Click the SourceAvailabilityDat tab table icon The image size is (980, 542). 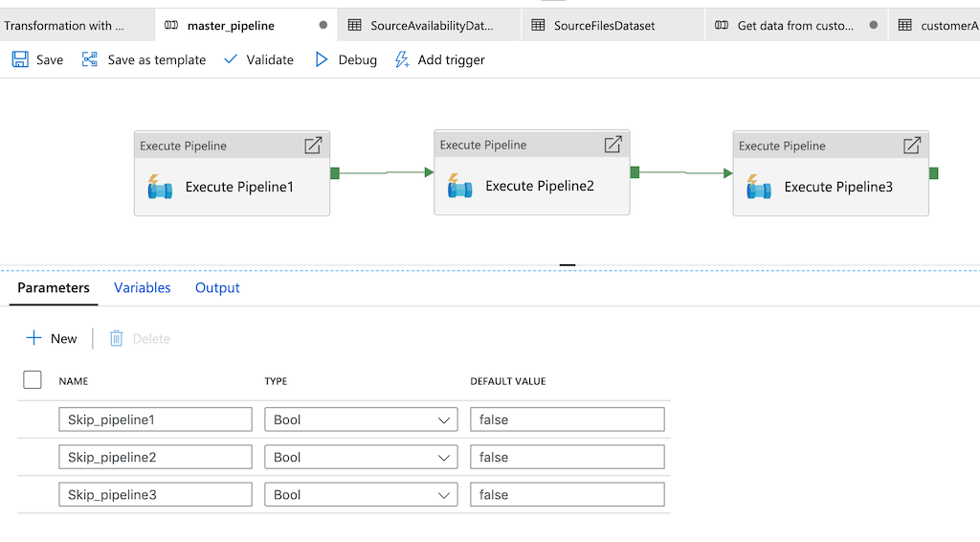[355, 25]
